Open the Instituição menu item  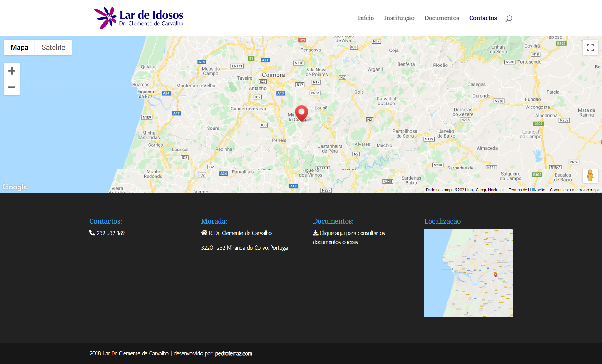click(x=399, y=18)
